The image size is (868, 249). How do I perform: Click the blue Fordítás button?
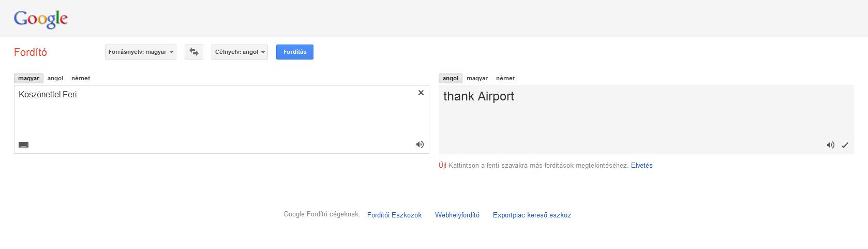pyautogui.click(x=295, y=52)
